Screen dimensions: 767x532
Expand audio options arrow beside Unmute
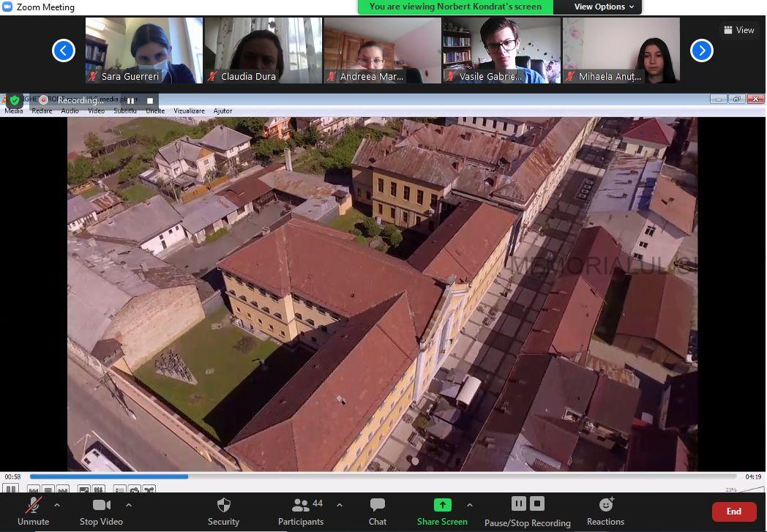[x=57, y=505]
